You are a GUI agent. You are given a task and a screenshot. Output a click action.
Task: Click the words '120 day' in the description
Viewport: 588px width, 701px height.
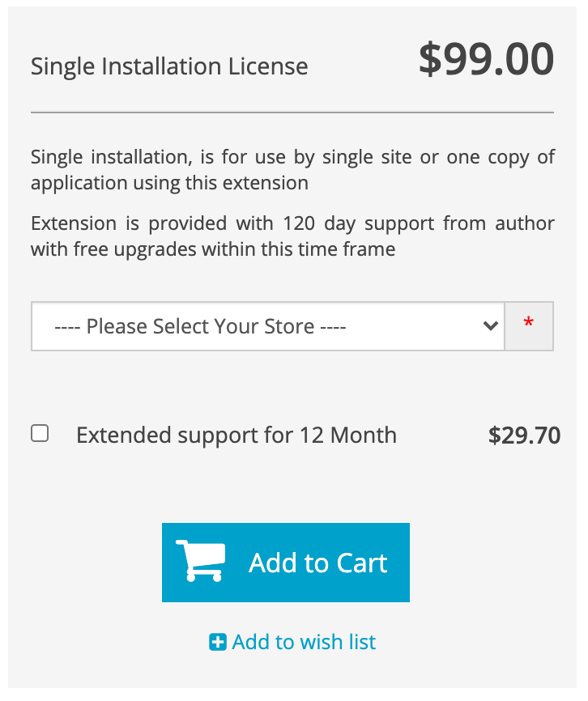click(x=319, y=223)
